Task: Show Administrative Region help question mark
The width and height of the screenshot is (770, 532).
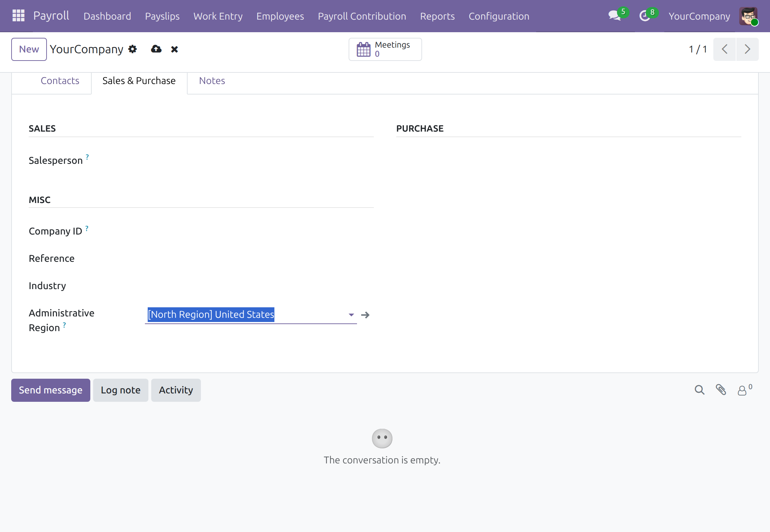Action: [x=64, y=325]
